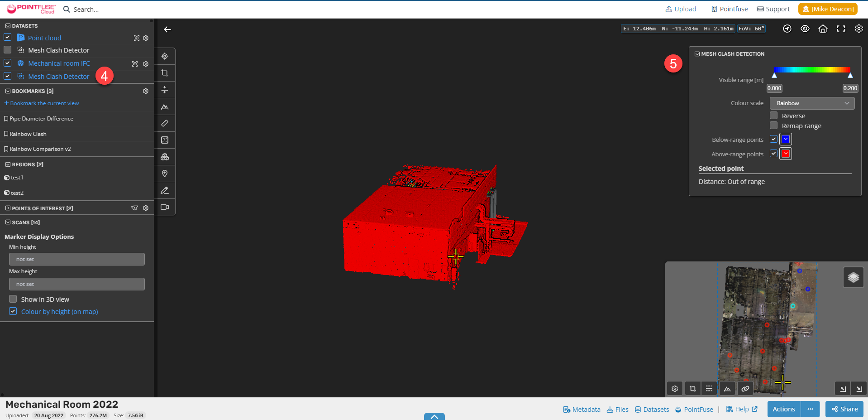Activate the crop tool in left toolbar
The width and height of the screenshot is (868, 420).
[165, 73]
